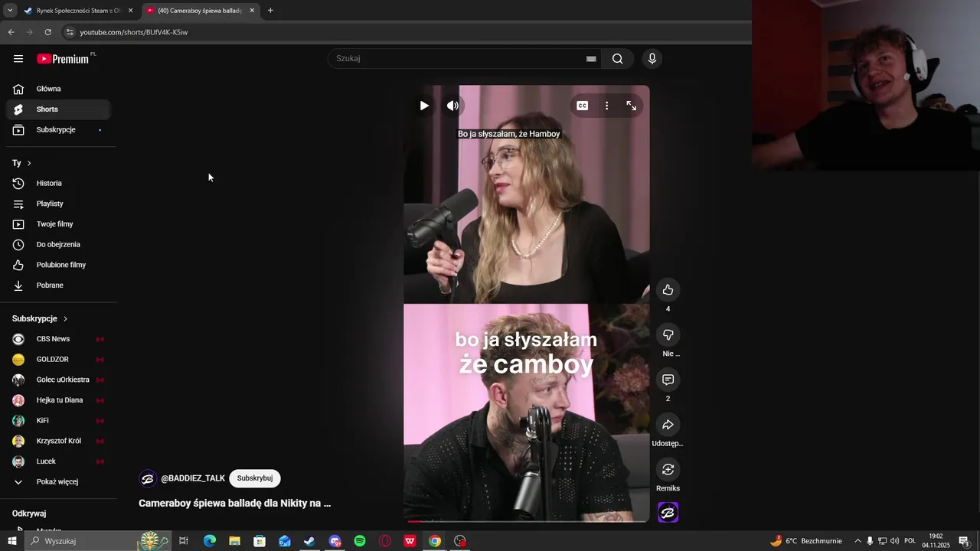This screenshot has width=980, height=551.
Task: Open Spotify from the taskbar
Action: click(x=360, y=541)
